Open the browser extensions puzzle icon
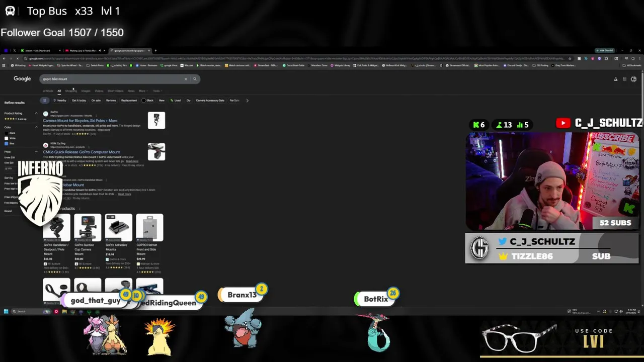644x362 pixels. click(x=606, y=58)
